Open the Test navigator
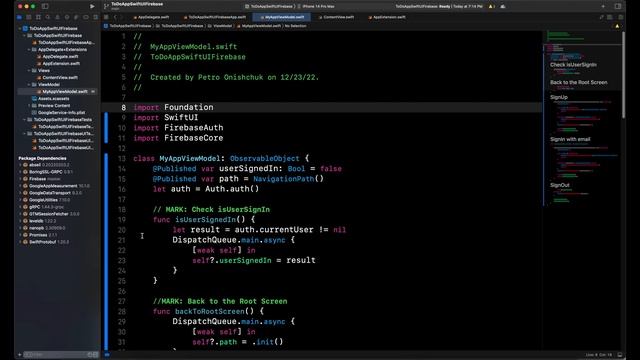640x360 pixels. [x=67, y=17]
